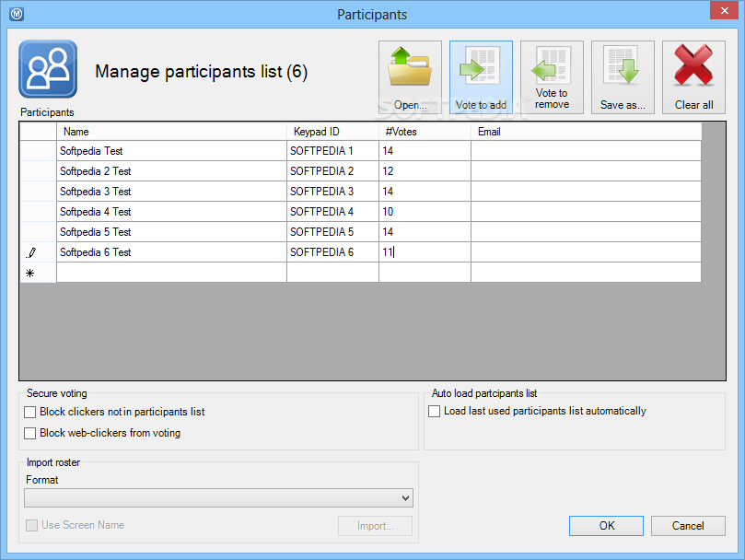Click the Email column header
The height and width of the screenshot is (560, 745).
pos(586,132)
